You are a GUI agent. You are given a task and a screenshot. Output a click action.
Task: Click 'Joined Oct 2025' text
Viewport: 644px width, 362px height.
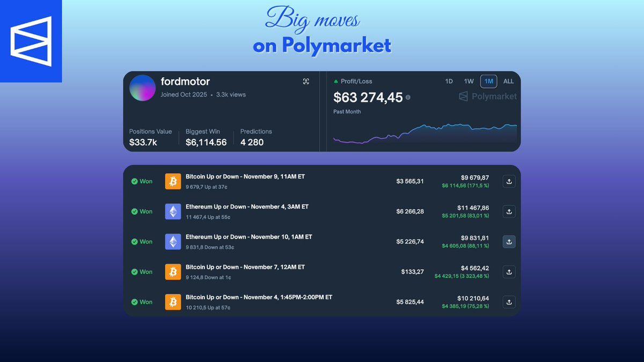pyautogui.click(x=184, y=94)
